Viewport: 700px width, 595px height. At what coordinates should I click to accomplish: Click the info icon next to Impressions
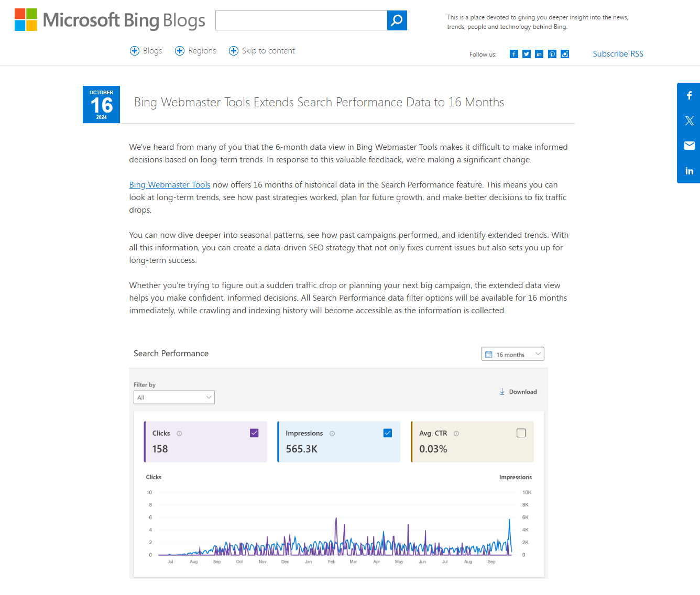tap(332, 434)
